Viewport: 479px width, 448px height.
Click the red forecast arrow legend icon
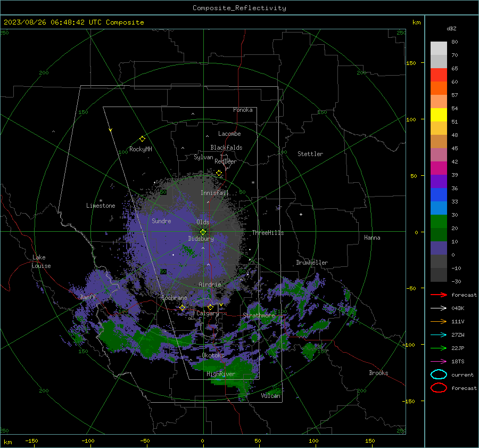(x=439, y=295)
